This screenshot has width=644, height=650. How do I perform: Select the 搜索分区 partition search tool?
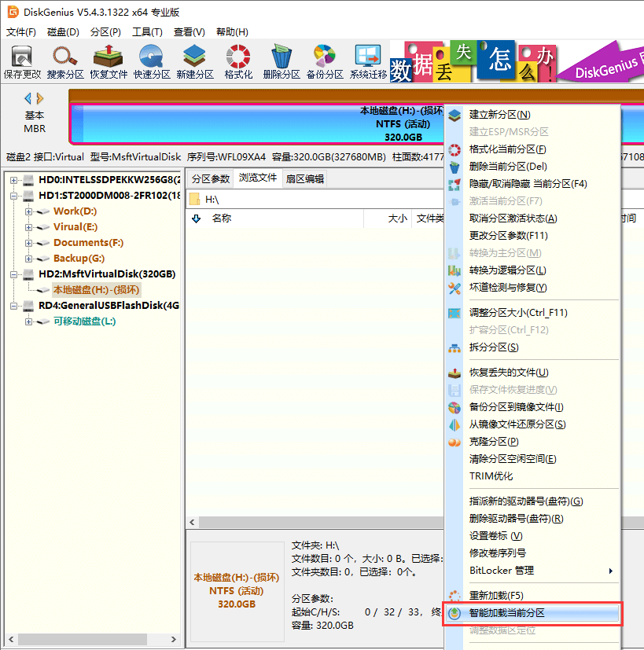tap(64, 60)
